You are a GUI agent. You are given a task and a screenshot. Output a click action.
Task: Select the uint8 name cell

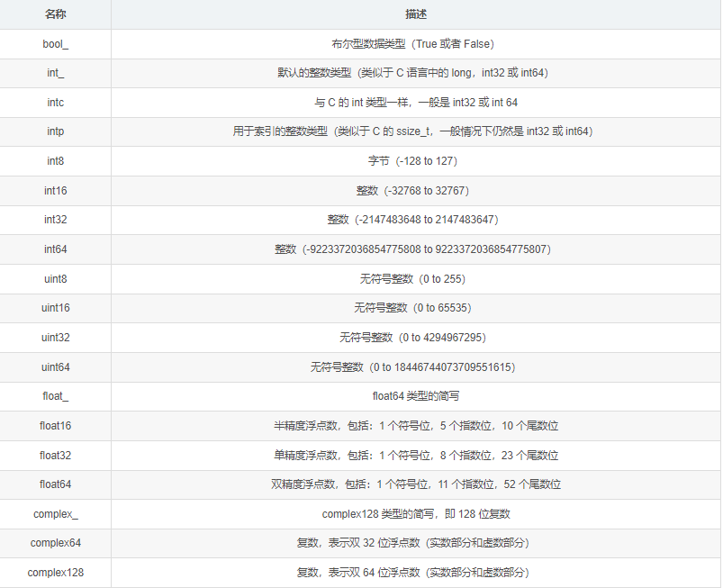click(56, 279)
